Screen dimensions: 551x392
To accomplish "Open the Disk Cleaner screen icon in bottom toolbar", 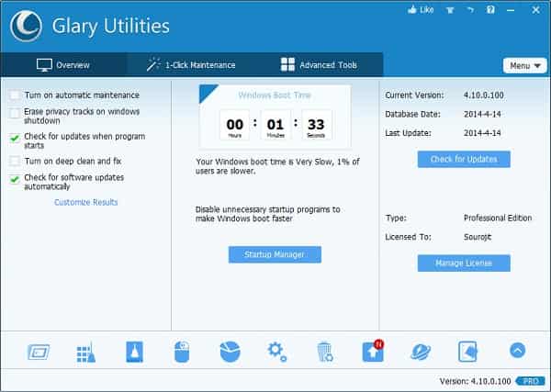I will (39, 352).
